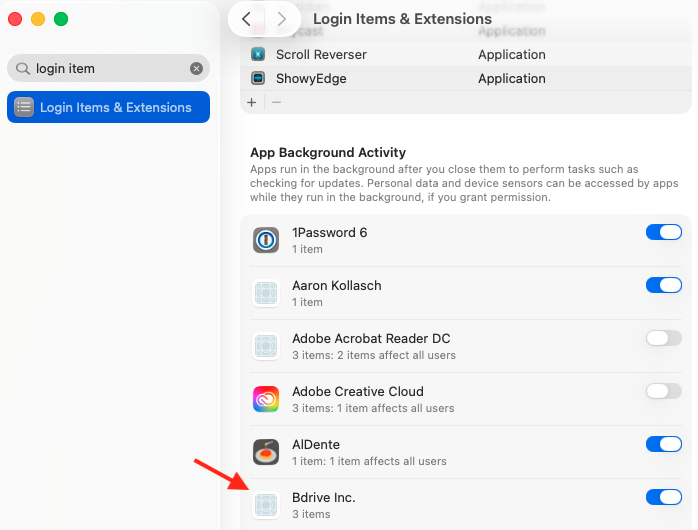Click the Aaron Kollasch placeholder icon
Image resolution: width=698 pixels, height=530 pixels.
[265, 293]
